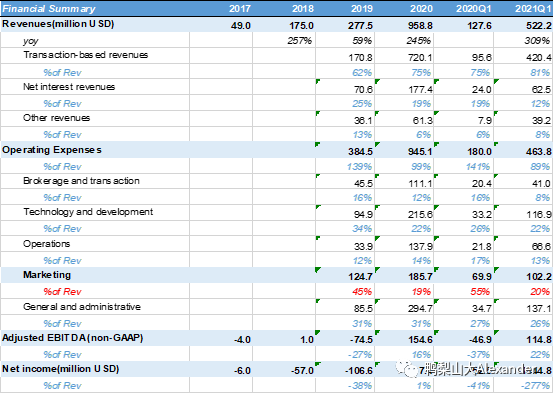The height and width of the screenshot is (394, 554).
Task: Click the Adjusted EBITDA 2019 value -74.5
Action: (361, 340)
